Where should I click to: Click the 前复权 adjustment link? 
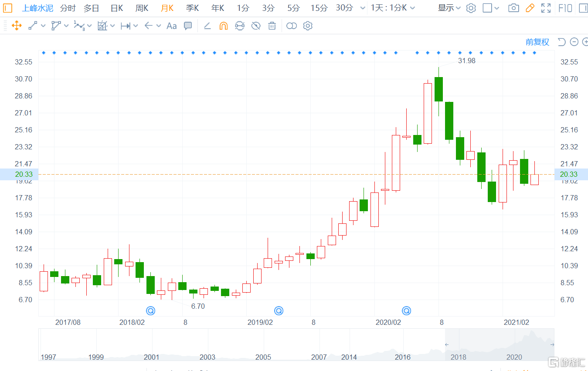point(537,42)
